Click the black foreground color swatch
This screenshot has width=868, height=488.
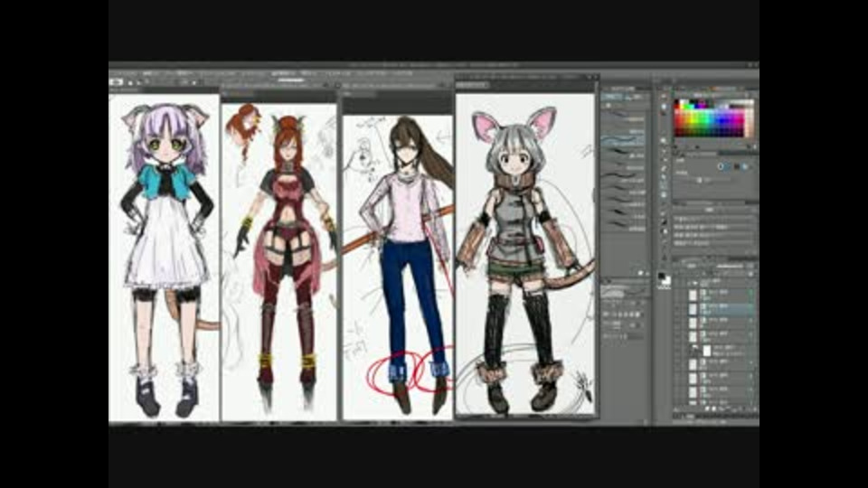coord(662,277)
